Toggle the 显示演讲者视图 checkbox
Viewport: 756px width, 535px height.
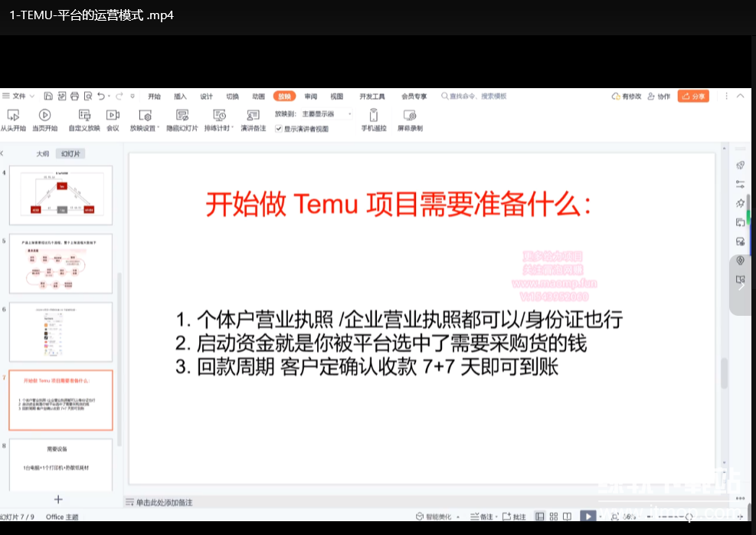[x=279, y=129]
